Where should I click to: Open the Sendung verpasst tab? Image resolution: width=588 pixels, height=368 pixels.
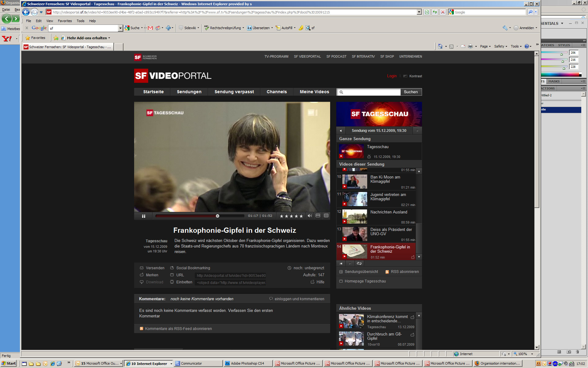(234, 92)
